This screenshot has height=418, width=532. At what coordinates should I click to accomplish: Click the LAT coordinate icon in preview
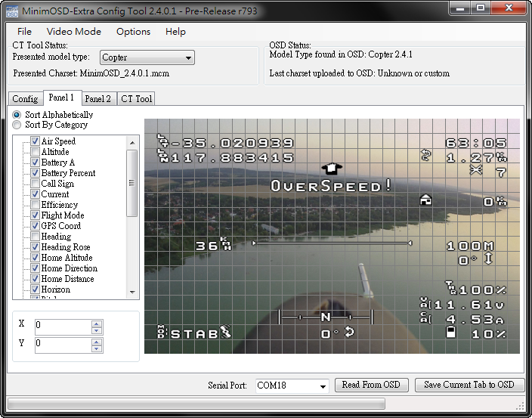point(163,141)
